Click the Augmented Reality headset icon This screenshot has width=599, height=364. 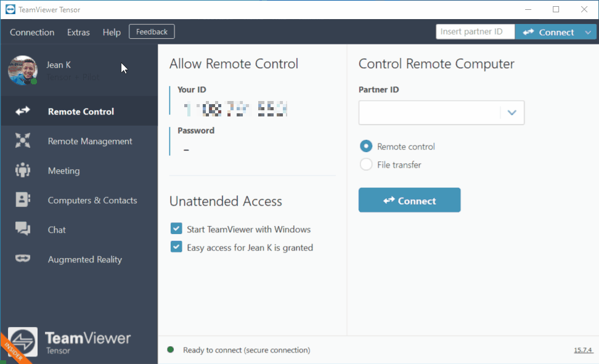click(23, 259)
